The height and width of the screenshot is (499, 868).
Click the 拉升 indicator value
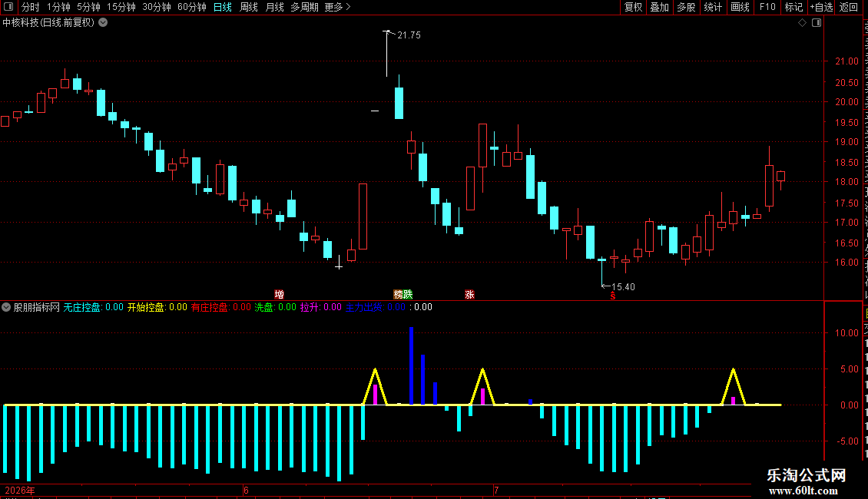pyautogui.click(x=321, y=307)
